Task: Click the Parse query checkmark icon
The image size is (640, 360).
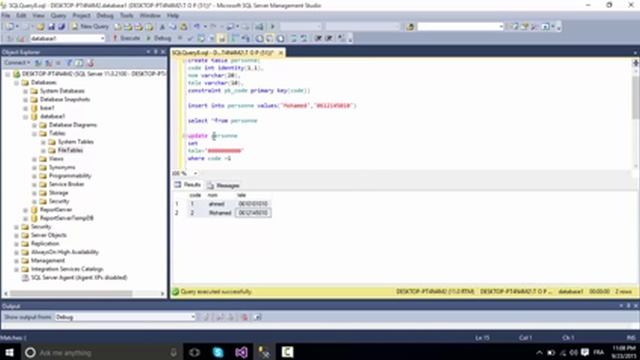Action: (190, 38)
